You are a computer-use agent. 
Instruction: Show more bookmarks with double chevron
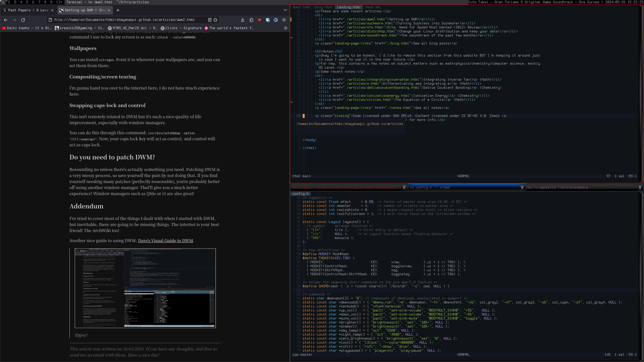tap(286, 28)
